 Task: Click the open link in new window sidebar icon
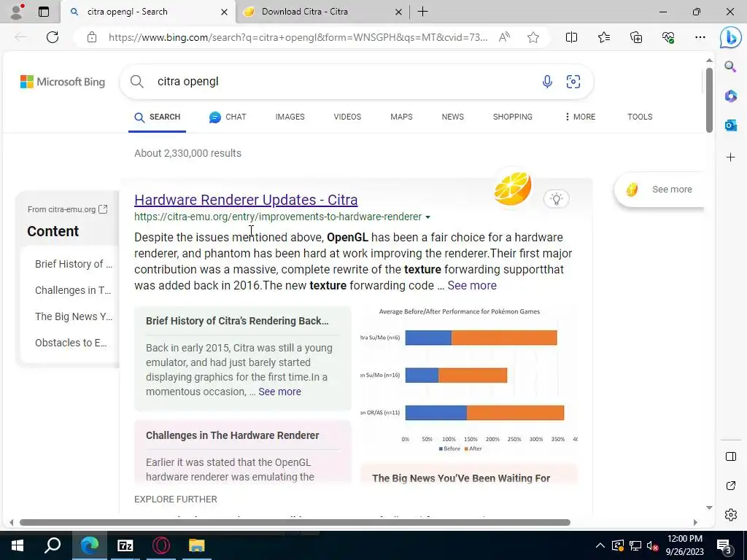[x=730, y=486]
